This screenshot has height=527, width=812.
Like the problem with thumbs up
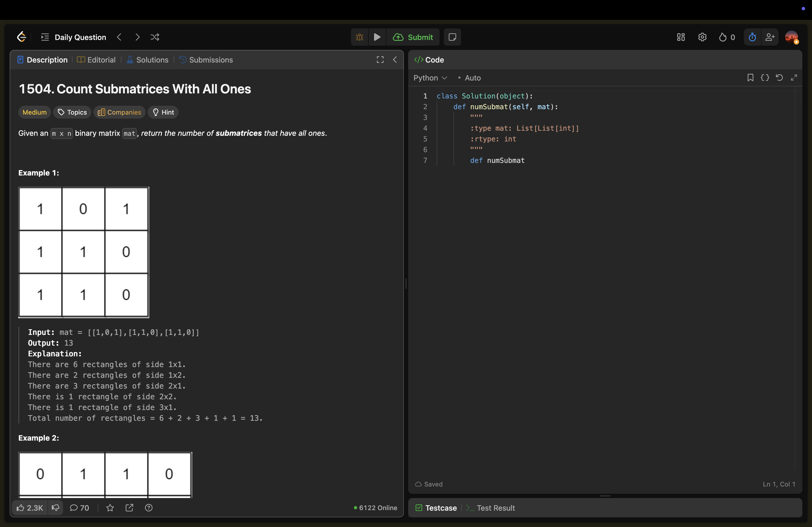(x=30, y=508)
